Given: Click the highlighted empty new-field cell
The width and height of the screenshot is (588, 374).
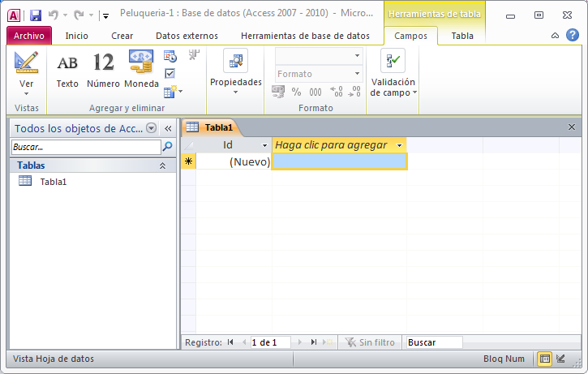Looking at the screenshot, I should (339, 161).
